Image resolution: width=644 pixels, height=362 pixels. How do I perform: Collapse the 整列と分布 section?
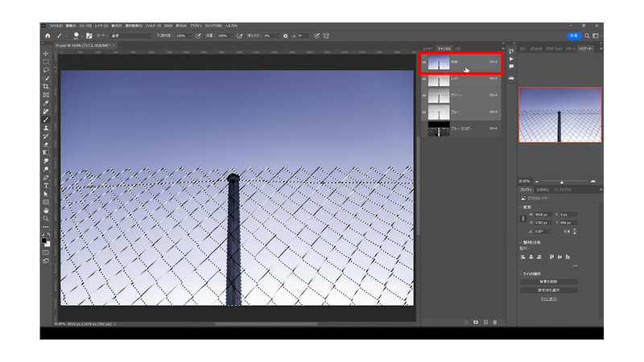(x=521, y=243)
